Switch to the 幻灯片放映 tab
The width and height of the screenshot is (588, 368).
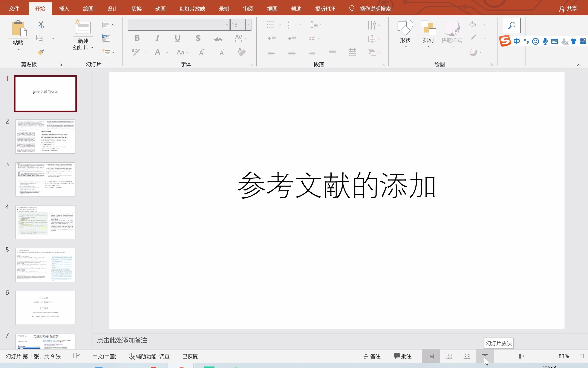tap(192, 9)
